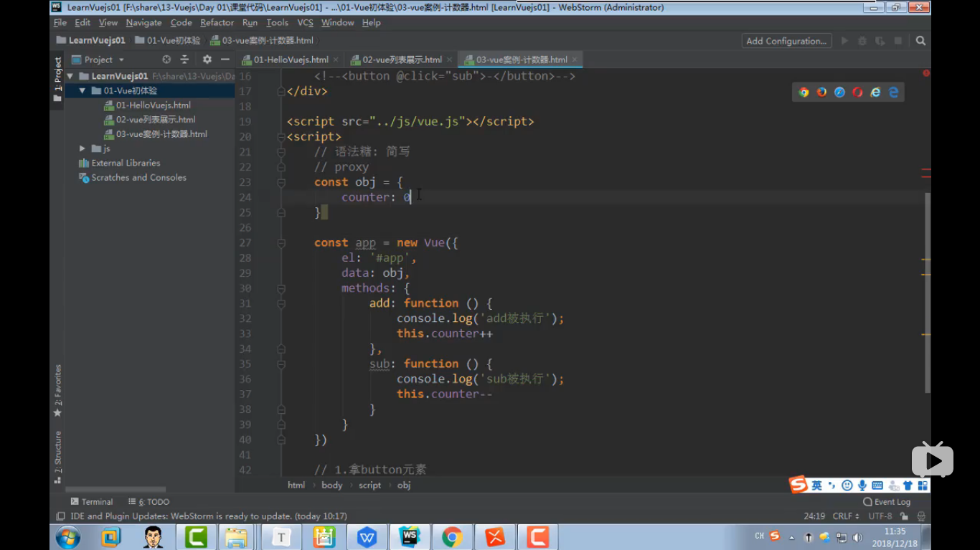Toggle the Z: Structure side tab
The width and height of the screenshot is (980, 550).
point(57,457)
